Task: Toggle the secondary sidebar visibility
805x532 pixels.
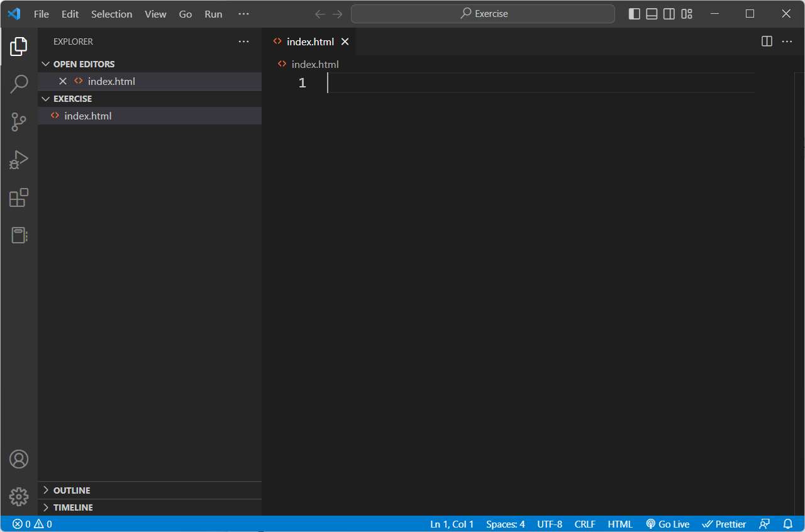Action: pos(669,13)
